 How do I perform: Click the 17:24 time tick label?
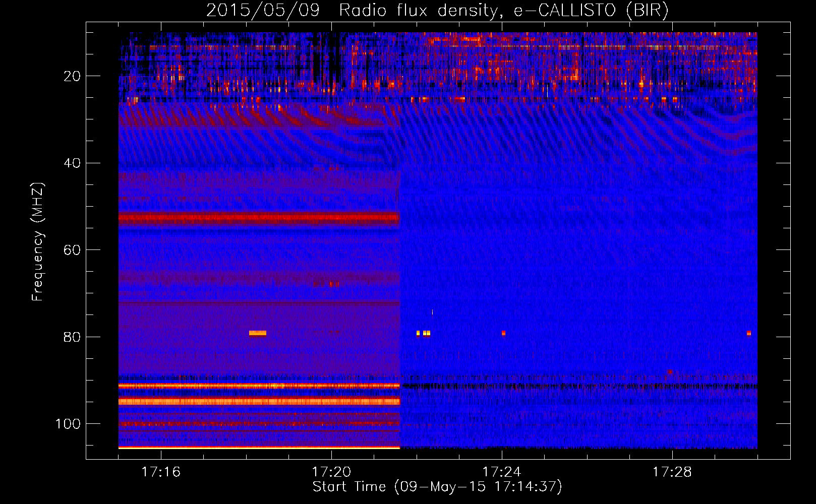click(x=502, y=472)
